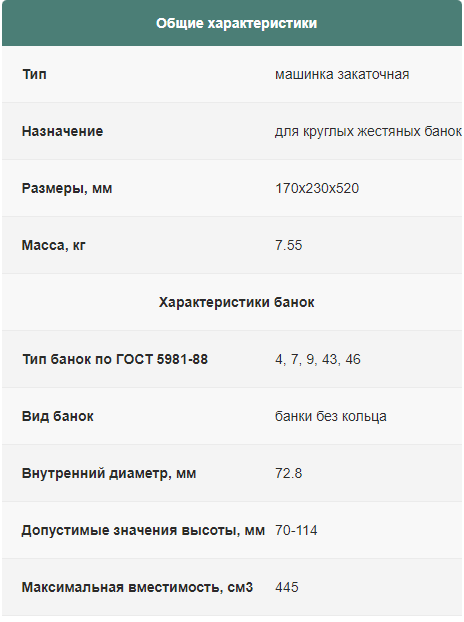Click the dimensions value 170x230x520
This screenshot has width=464, height=622.
pos(317,188)
